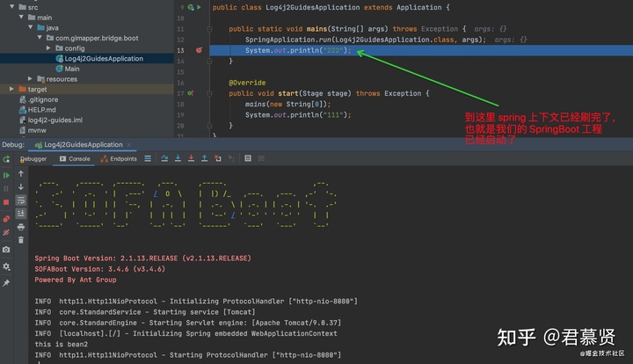
Task: Collapse the java folder
Action: [x=30, y=27]
